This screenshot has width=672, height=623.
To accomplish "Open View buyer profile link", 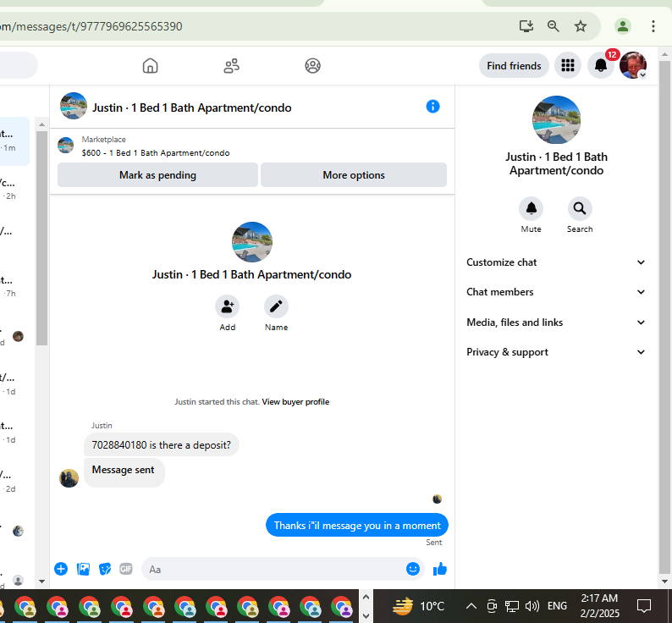I will point(295,402).
